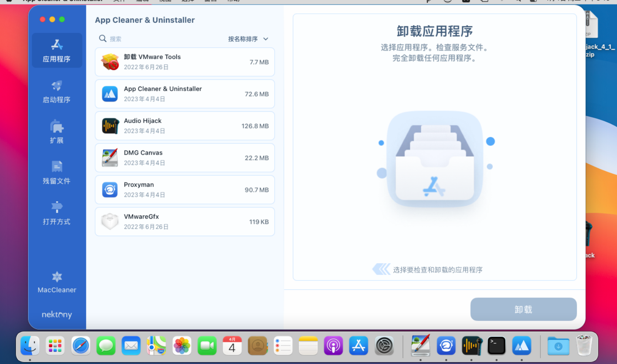
Task: Open the MacCleaner sidebar item
Action: click(x=57, y=282)
